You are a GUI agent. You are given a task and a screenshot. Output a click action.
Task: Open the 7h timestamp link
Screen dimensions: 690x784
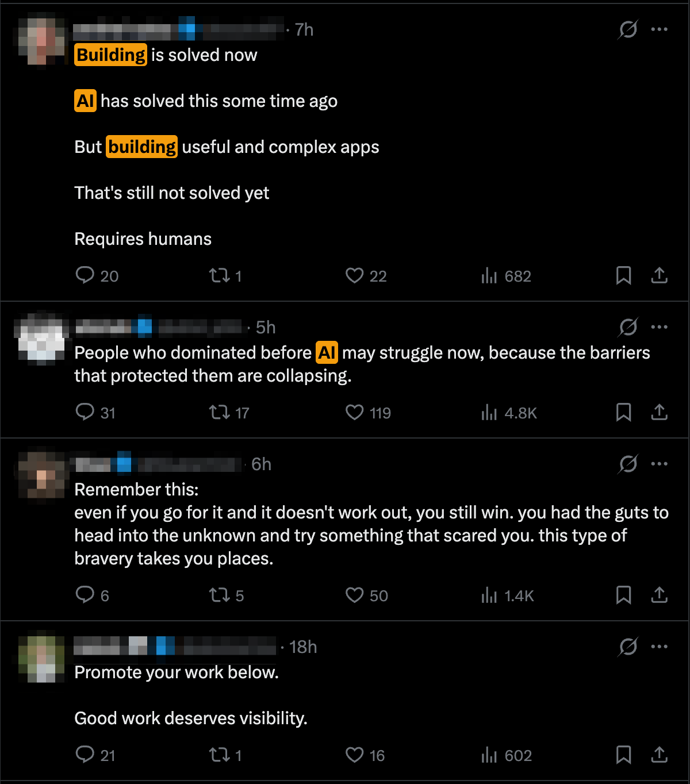[x=304, y=29]
